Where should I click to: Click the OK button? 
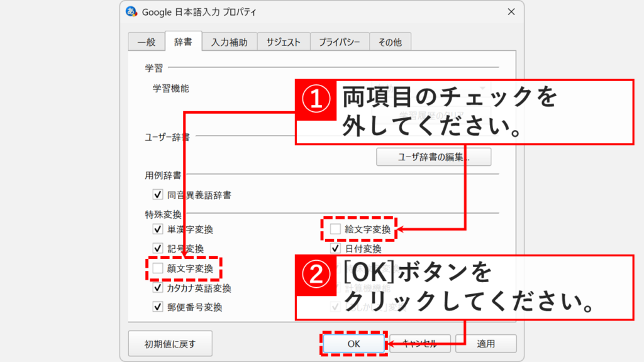coord(353,344)
